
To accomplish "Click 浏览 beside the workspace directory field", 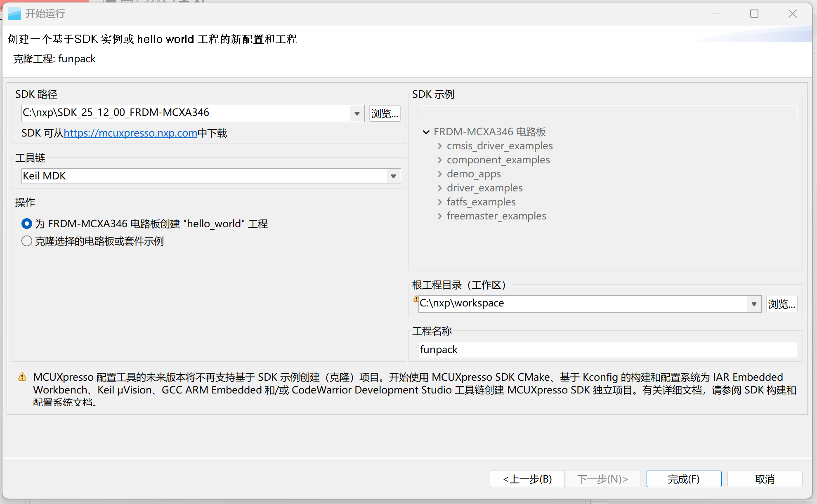I will 781,304.
